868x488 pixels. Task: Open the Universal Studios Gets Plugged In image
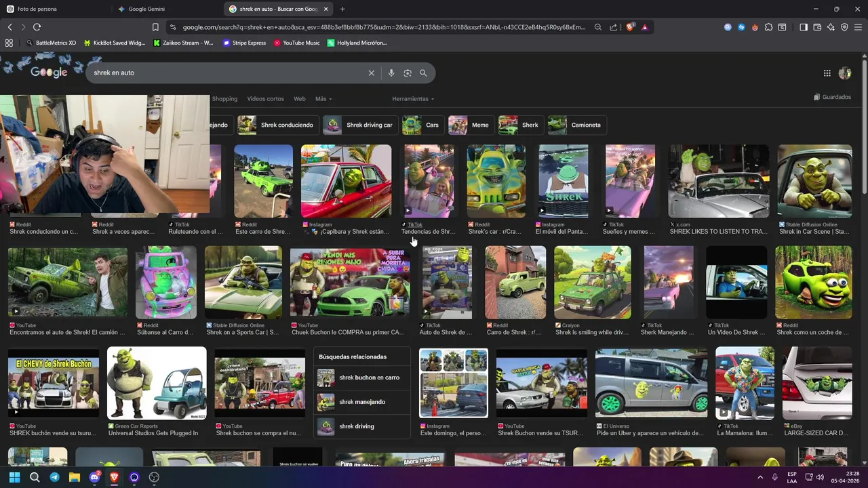point(157,384)
